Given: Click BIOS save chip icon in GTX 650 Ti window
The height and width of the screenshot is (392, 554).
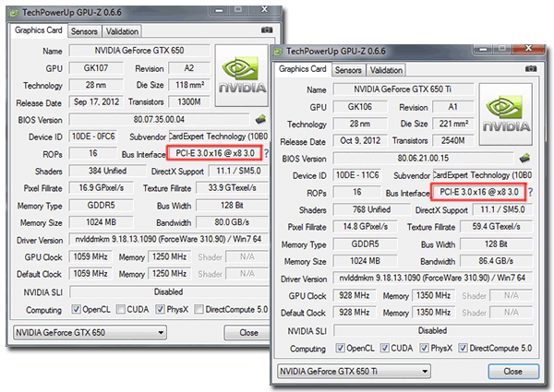Looking at the screenshot, I should point(524,158).
